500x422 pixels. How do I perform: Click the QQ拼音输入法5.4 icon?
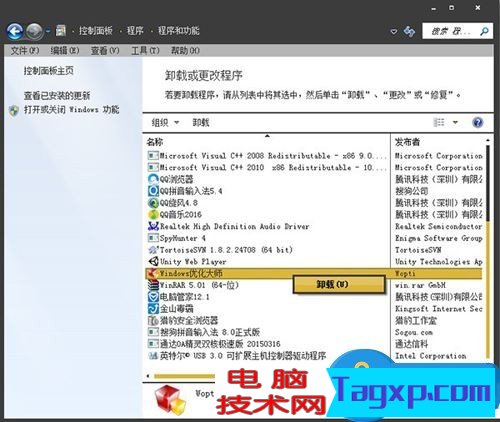click(153, 191)
